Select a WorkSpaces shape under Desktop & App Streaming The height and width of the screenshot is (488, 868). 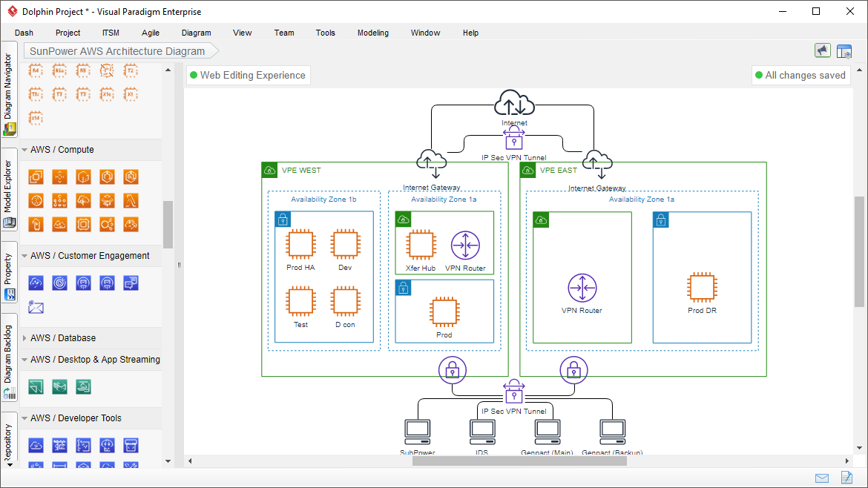(x=36, y=386)
